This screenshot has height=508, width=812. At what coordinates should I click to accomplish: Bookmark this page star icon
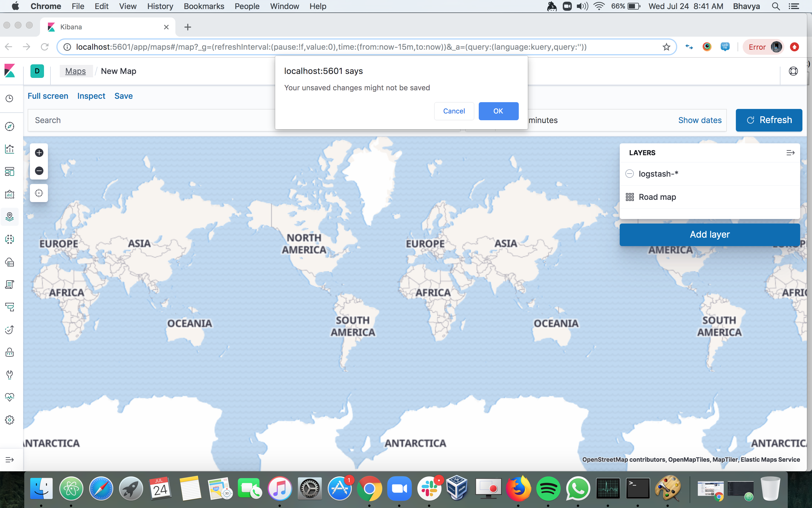pos(667,47)
